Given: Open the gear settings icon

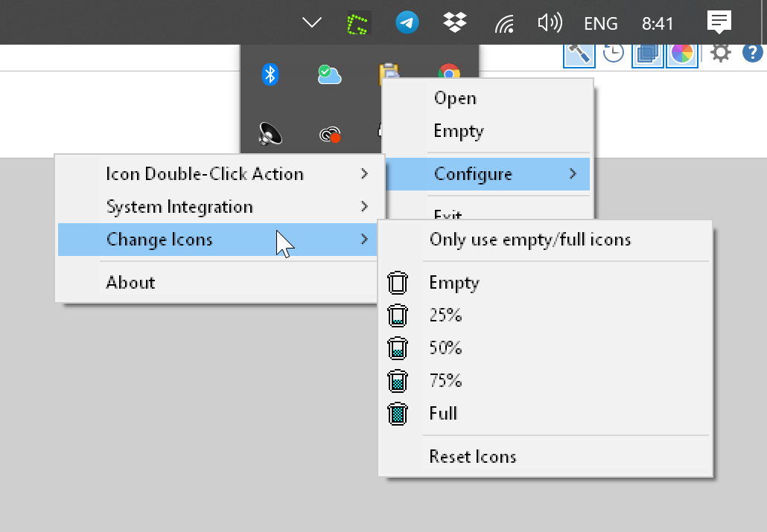Looking at the screenshot, I should (721, 53).
